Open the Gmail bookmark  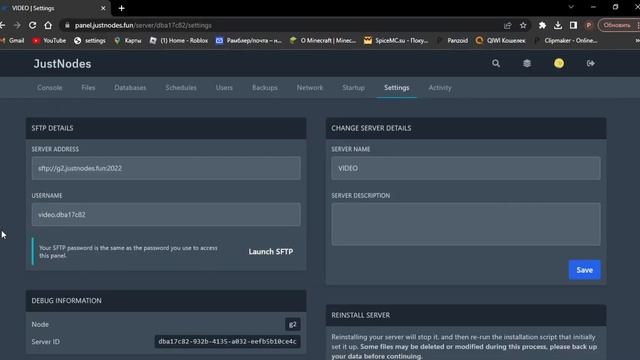(x=12, y=40)
